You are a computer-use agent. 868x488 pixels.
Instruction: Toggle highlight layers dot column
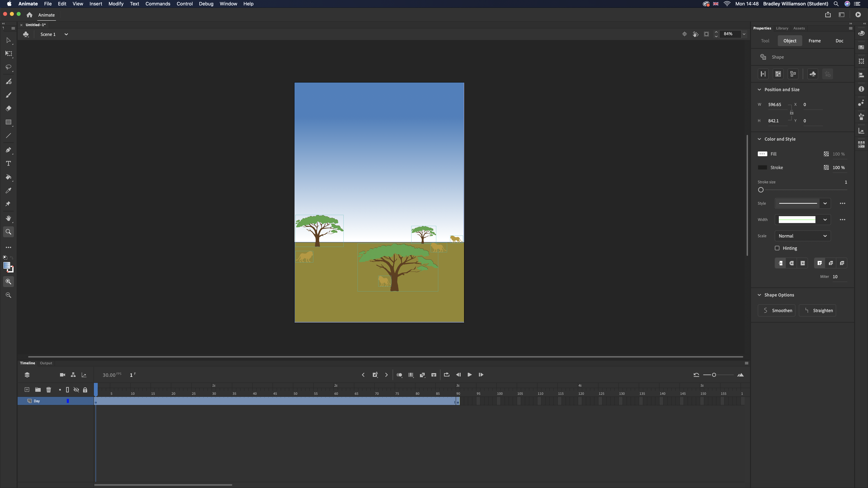(x=60, y=390)
